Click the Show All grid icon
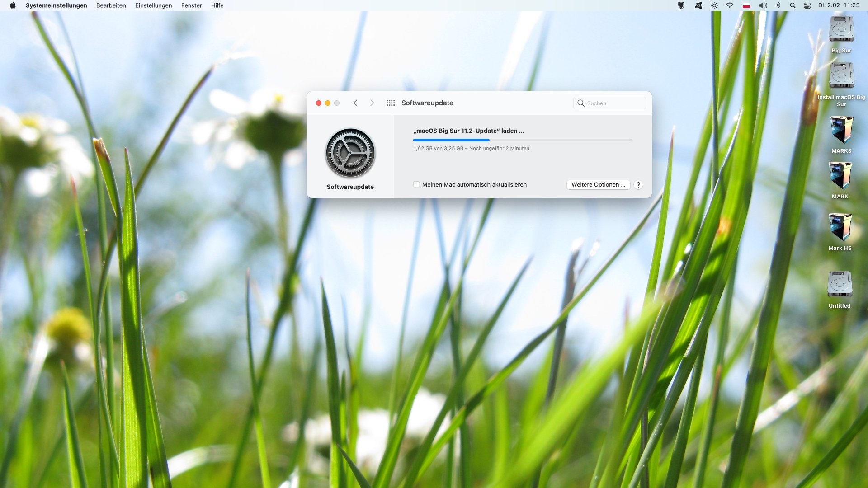The height and width of the screenshot is (488, 868). click(x=391, y=103)
